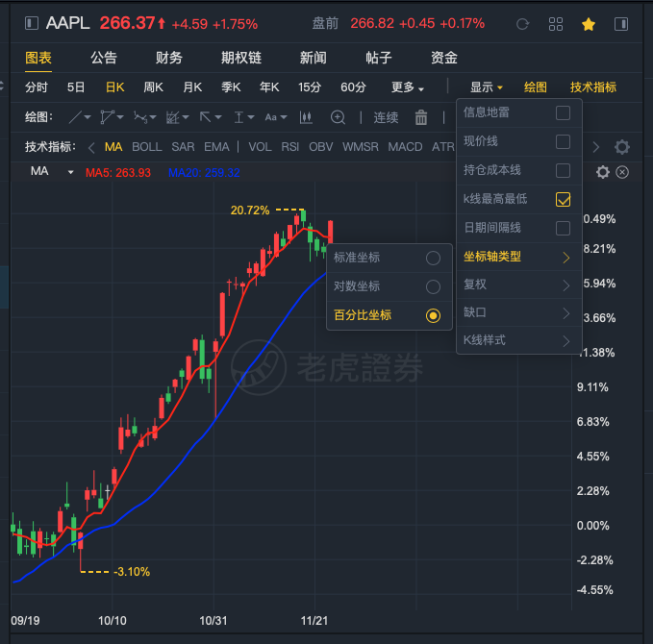Select the RSI indicator

point(290,147)
